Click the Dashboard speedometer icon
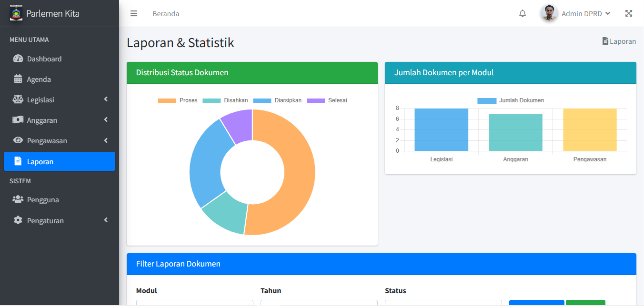The width and height of the screenshot is (644, 306). [18, 59]
